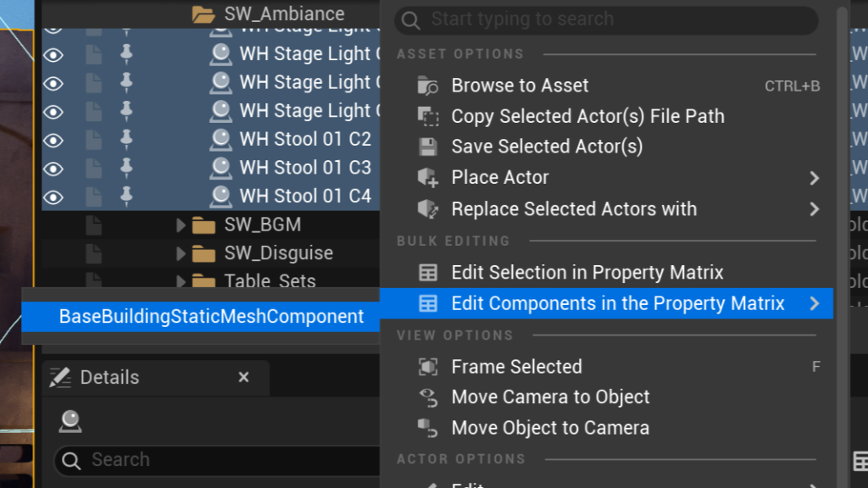Close the Details tab
The image size is (868, 488).
pos(244,378)
